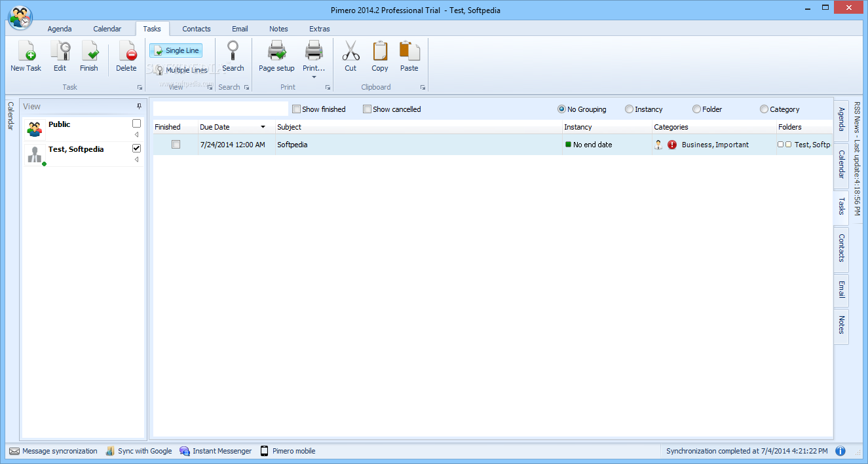Toggle the Due Date sort arrow

click(263, 127)
